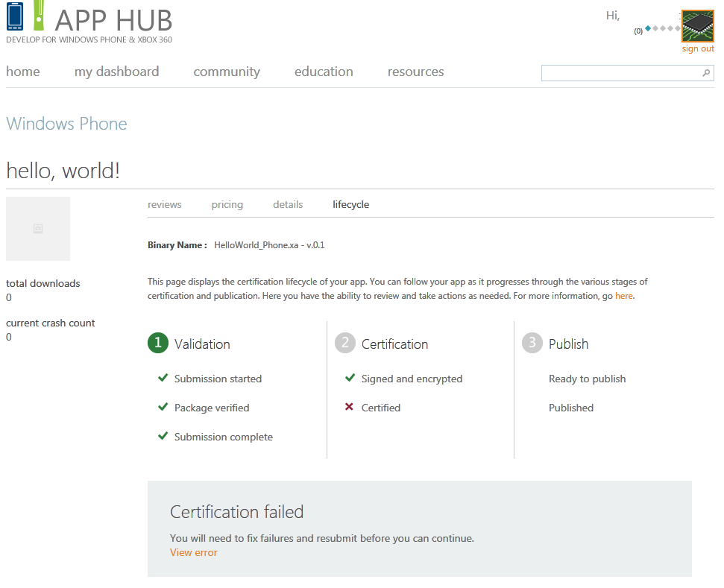The height and width of the screenshot is (588, 724).
Task: Click the Submission started checkmark
Action: 163,378
